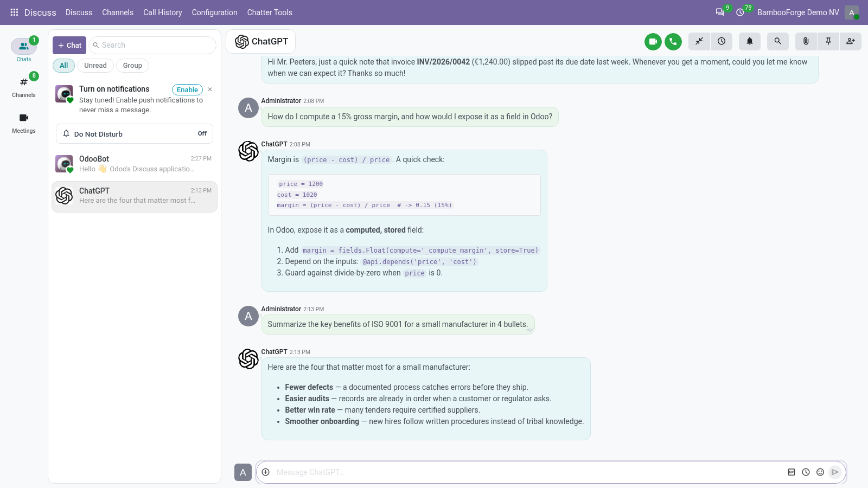Open the call history clock icon in chat header

722,41
